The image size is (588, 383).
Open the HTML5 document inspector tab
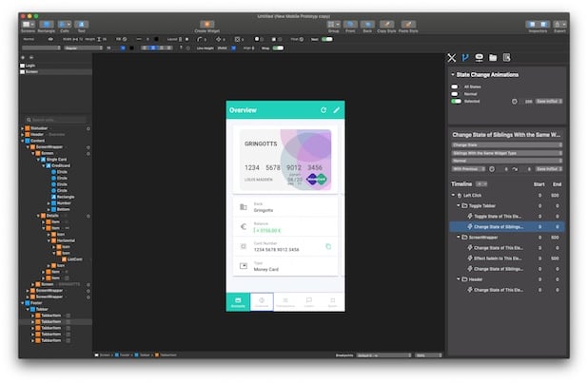click(x=506, y=58)
